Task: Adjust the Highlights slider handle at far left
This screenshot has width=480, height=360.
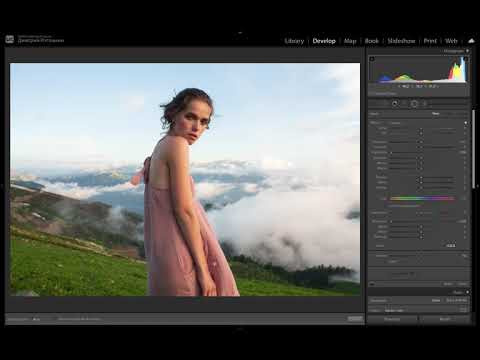Action: [391, 152]
